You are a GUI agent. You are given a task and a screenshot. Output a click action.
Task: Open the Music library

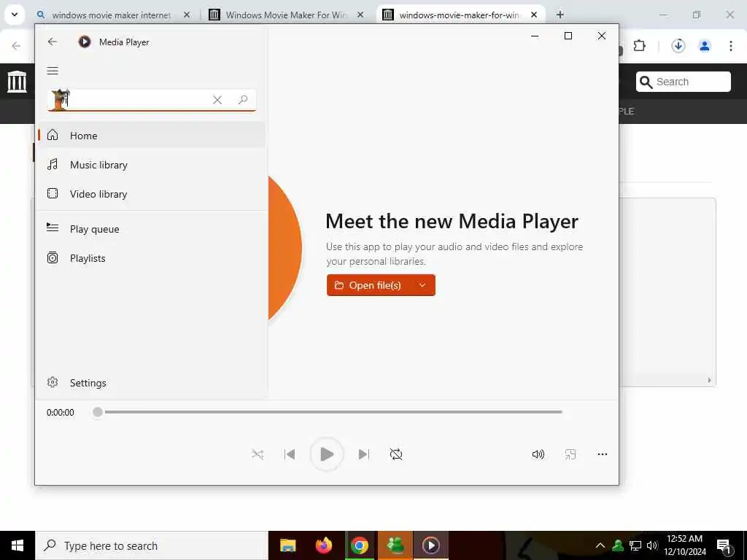[152, 165]
